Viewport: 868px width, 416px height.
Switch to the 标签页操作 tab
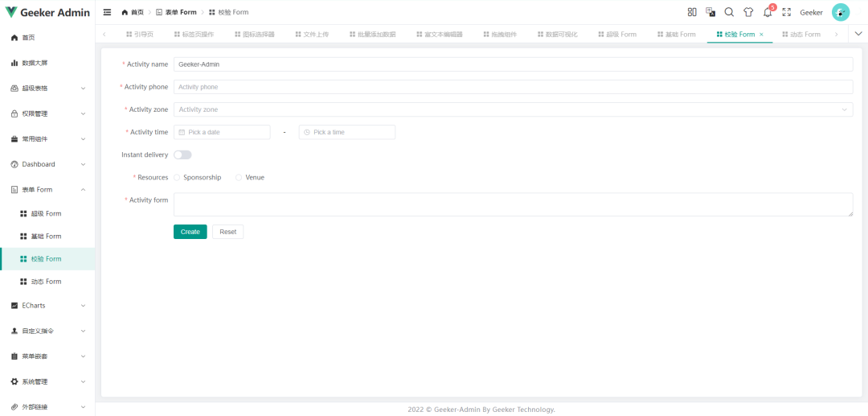pos(194,35)
